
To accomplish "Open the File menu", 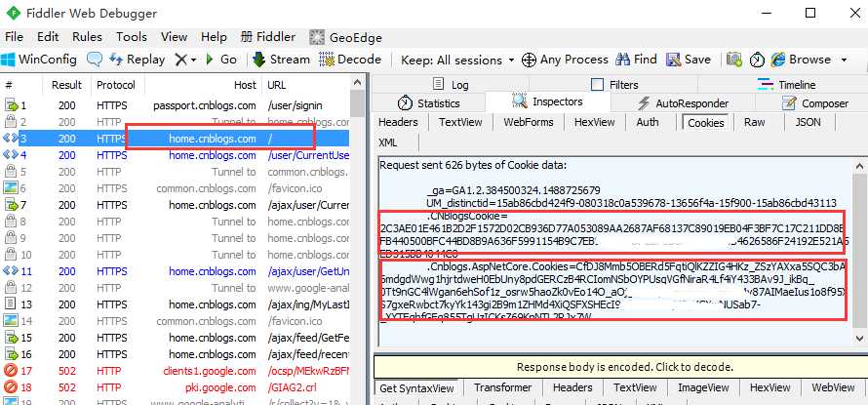I will point(14,37).
